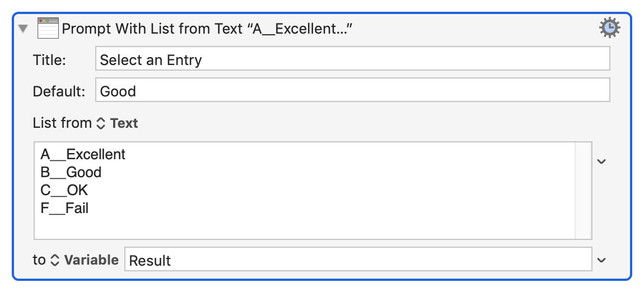Open the "to Variable" destination popup
The width and height of the screenshot is (644, 296).
point(84,260)
